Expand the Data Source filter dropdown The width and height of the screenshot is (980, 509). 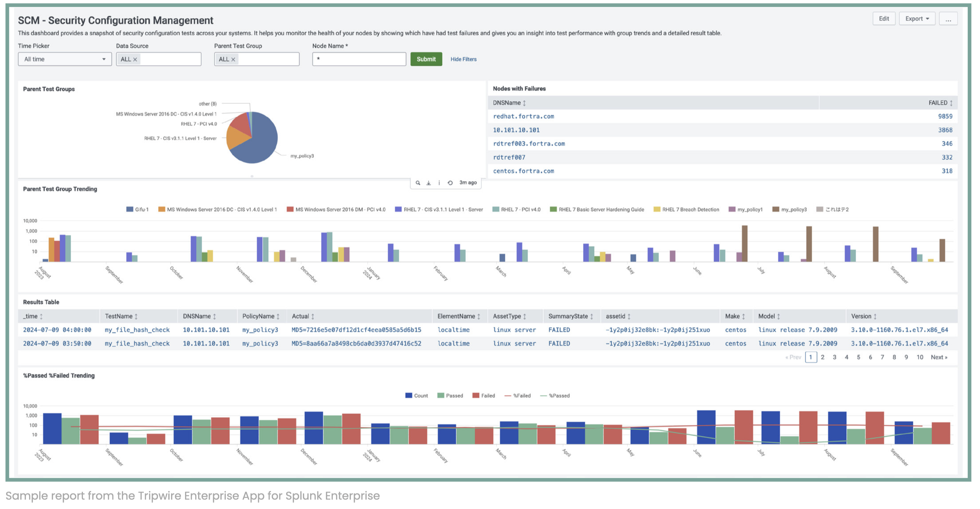[x=159, y=59]
